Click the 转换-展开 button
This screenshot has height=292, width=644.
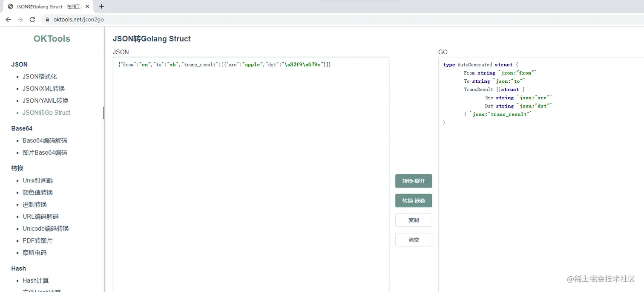(414, 181)
